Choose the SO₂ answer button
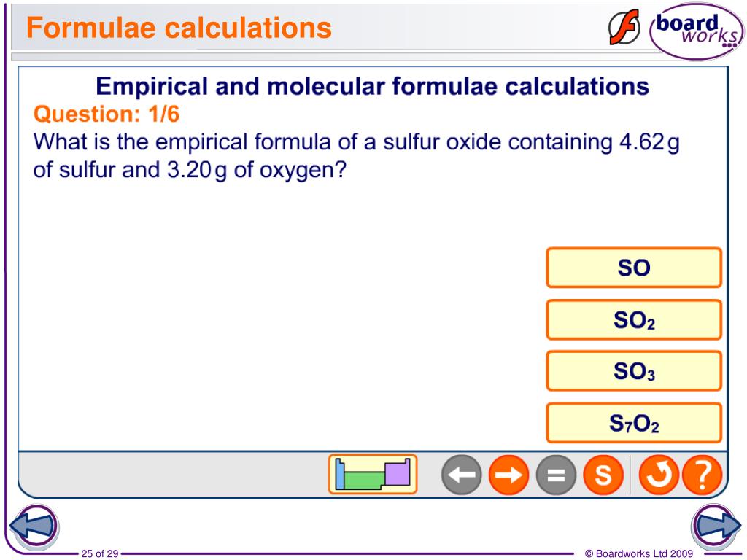 pyautogui.click(x=634, y=319)
